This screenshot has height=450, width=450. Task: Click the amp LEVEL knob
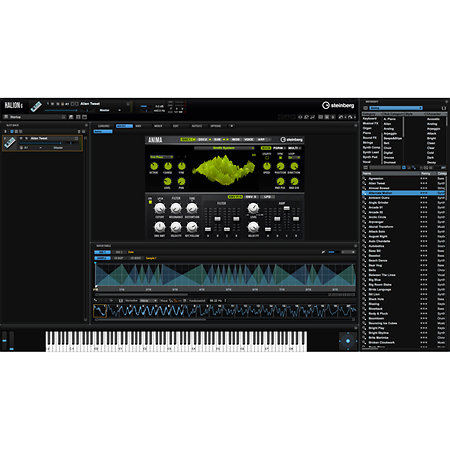(x=253, y=208)
